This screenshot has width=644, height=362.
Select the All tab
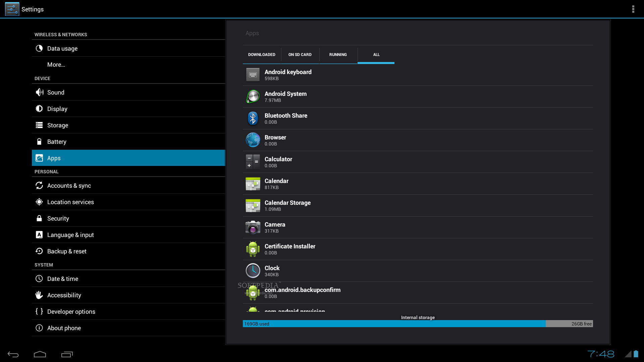click(x=376, y=55)
